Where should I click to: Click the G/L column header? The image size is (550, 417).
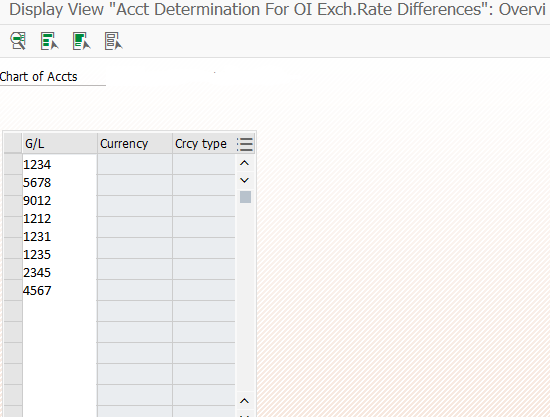point(60,143)
